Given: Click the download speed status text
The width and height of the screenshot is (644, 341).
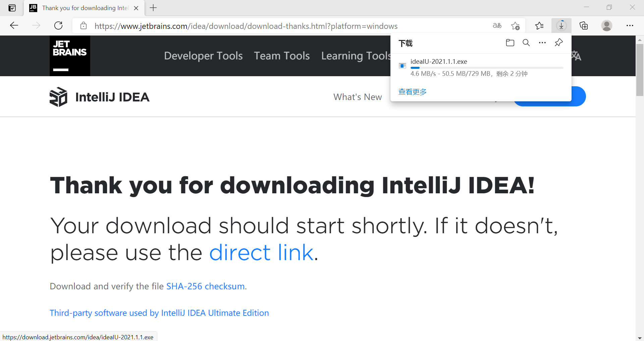Looking at the screenshot, I should 469,74.
